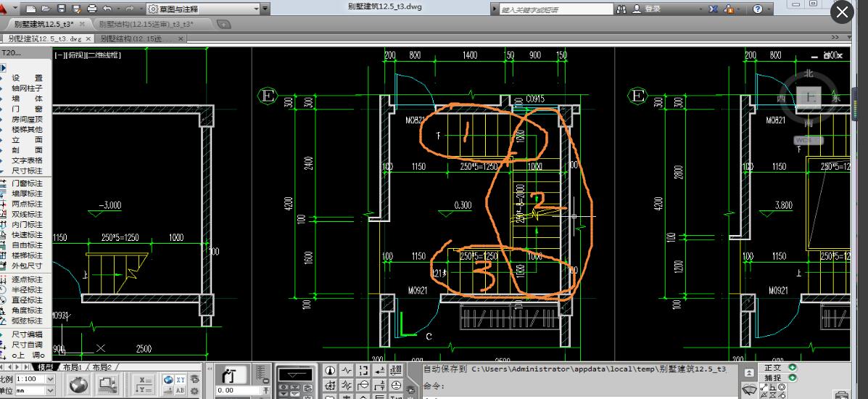
Task: Click the break line symbol icon
Action: [347, 370]
